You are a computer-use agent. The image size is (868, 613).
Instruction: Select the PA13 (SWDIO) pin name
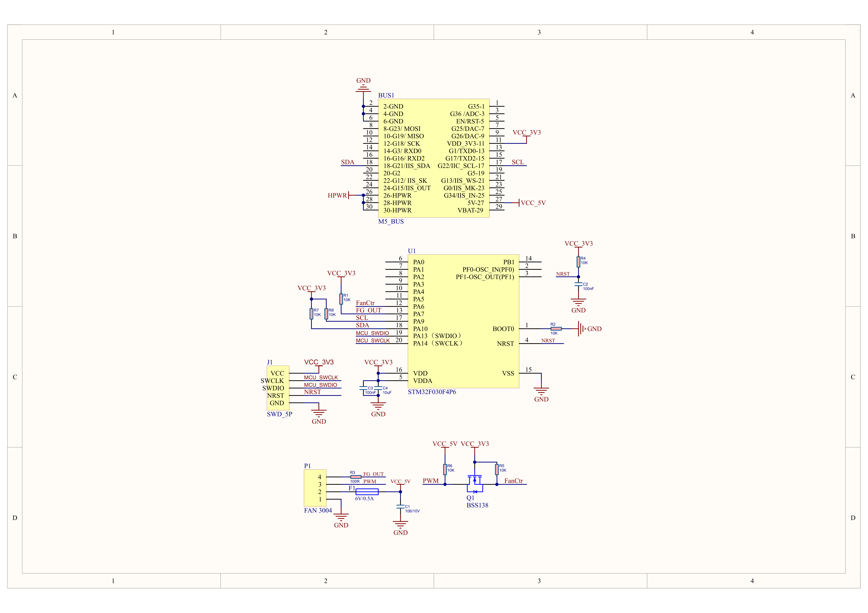pos(438,336)
